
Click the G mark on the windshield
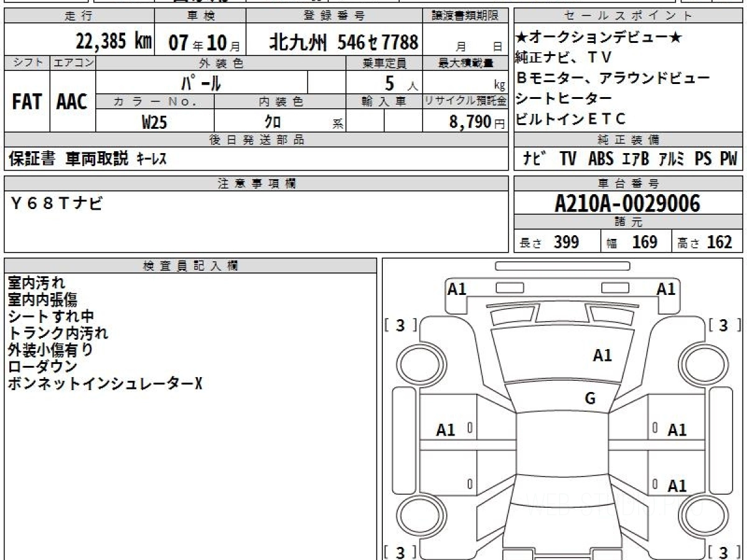tap(590, 399)
